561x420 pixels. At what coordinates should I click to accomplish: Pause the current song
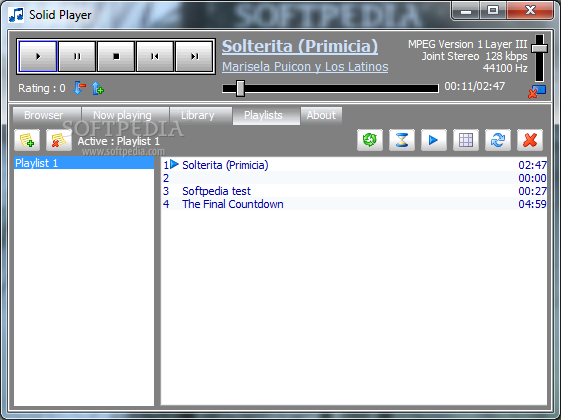[x=77, y=57]
